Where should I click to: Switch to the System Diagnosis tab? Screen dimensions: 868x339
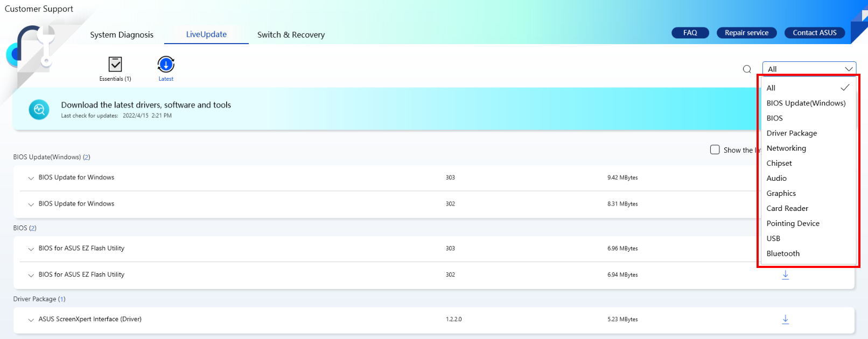tap(122, 34)
